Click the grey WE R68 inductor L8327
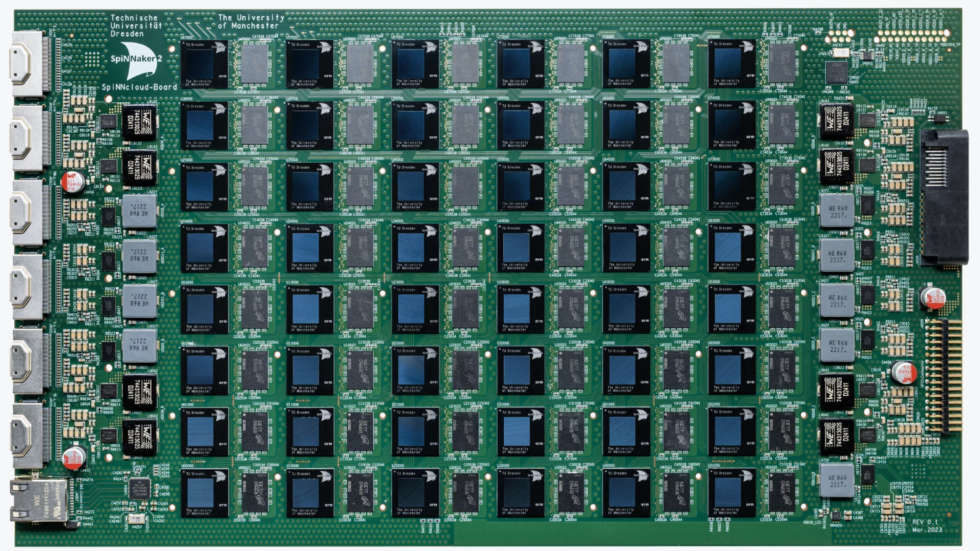The width and height of the screenshot is (980, 551). point(140,256)
